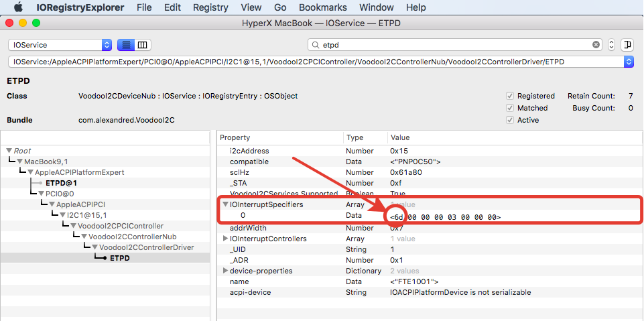Click the search result stepper arrows
The image size is (644, 321).
tap(611, 45)
